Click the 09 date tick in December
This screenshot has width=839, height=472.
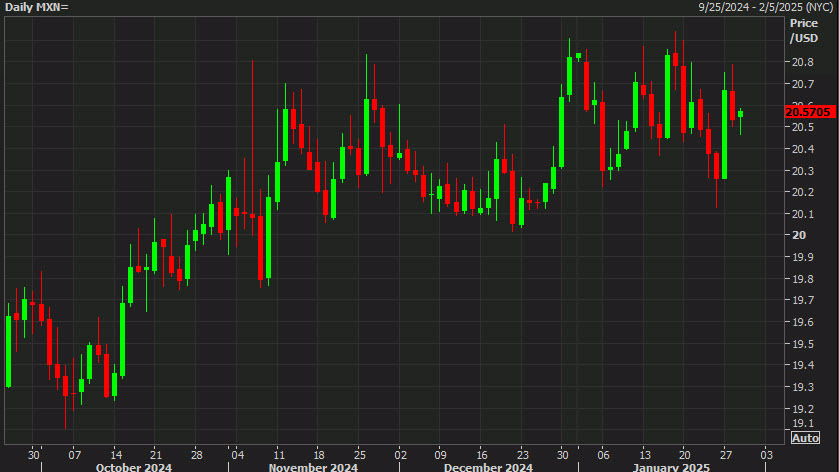click(x=440, y=455)
